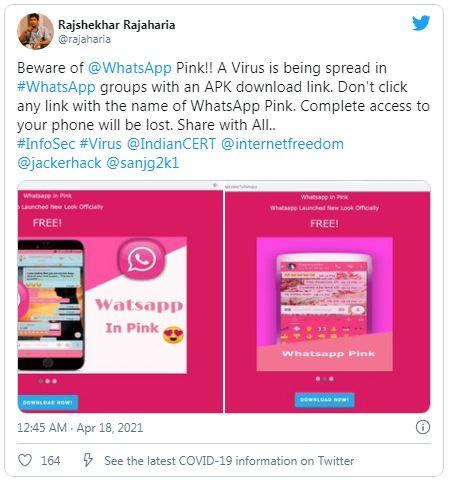
Task: Open Rajshekhar Rajaharia's profile avatar
Action: (x=35, y=31)
